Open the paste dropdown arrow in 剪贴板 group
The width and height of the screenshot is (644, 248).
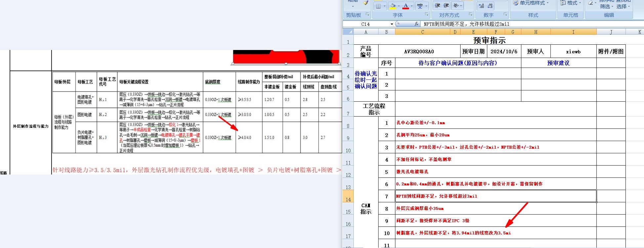pos(353,6)
